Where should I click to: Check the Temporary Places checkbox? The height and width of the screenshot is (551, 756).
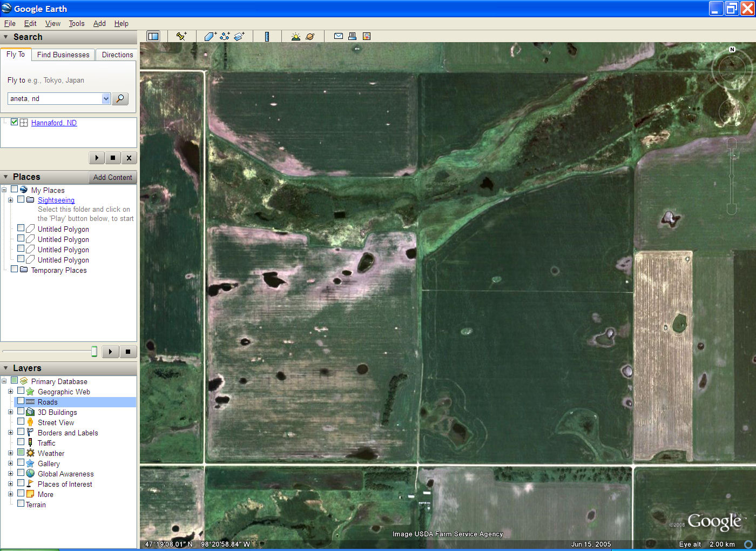(x=14, y=269)
